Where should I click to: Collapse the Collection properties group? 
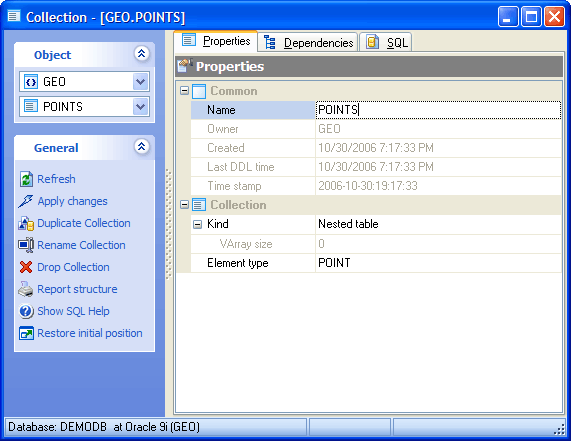click(x=185, y=205)
